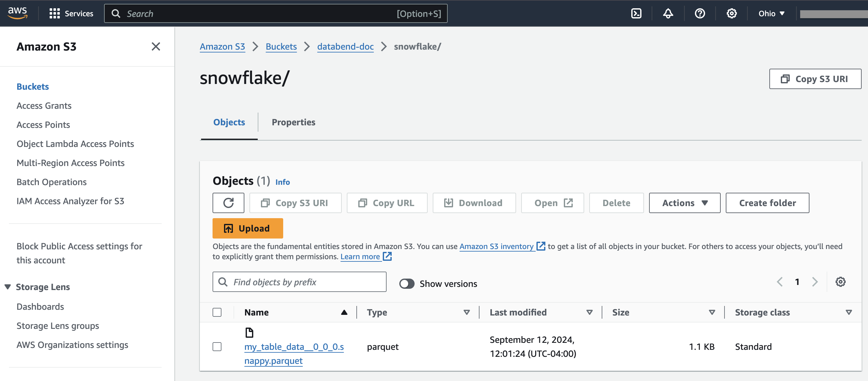Focus the AWS top Search field
The image size is (868, 381).
click(276, 13)
